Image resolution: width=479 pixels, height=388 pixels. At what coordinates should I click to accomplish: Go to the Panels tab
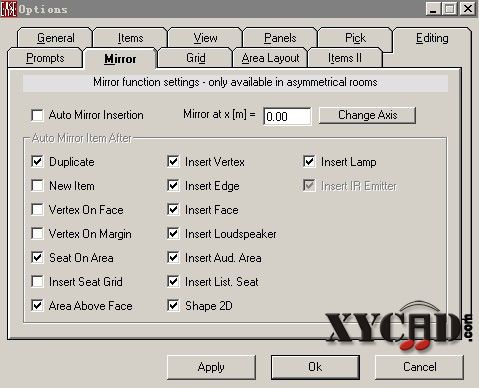click(x=280, y=38)
